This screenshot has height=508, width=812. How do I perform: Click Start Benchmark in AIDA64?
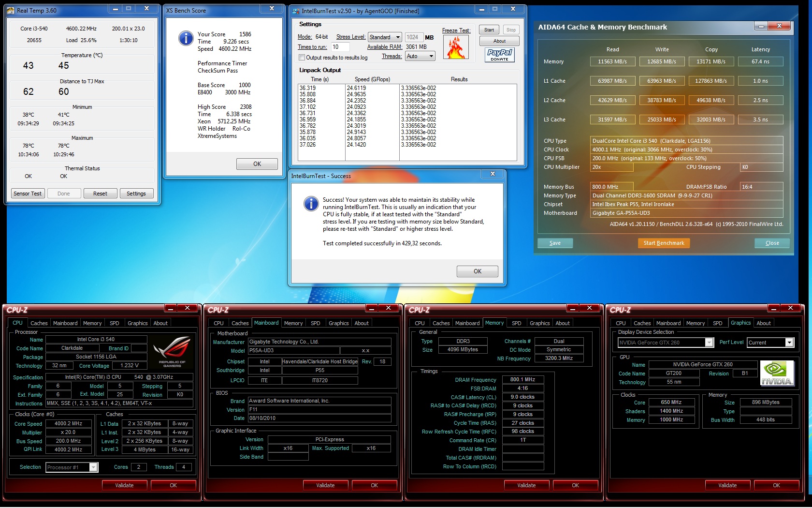pos(664,243)
